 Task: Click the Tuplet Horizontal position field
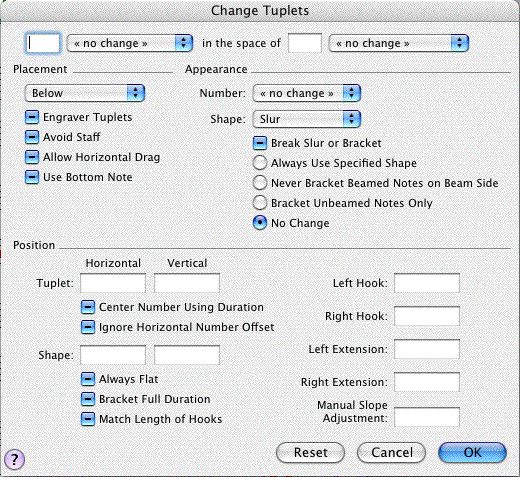113,283
